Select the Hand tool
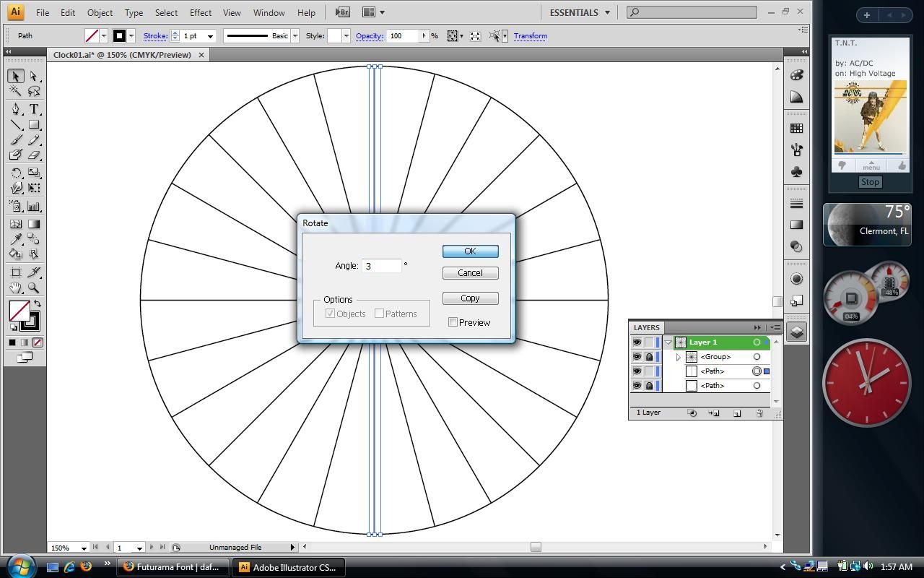Viewport: 924px width, 578px height. (x=15, y=288)
